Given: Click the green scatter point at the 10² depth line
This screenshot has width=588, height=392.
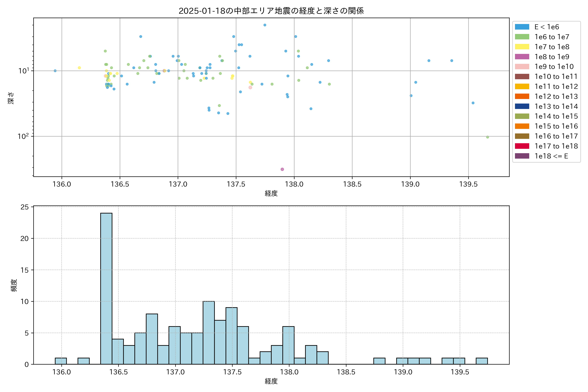Looking at the screenshot, I should [x=488, y=137].
